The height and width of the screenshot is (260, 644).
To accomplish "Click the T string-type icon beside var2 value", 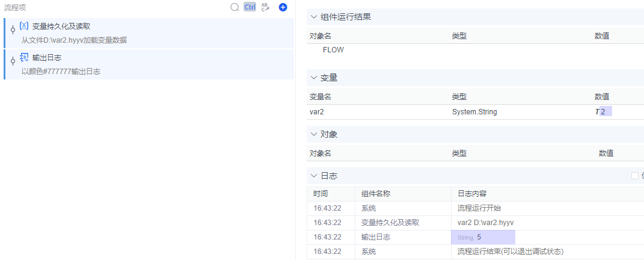I will coord(597,111).
